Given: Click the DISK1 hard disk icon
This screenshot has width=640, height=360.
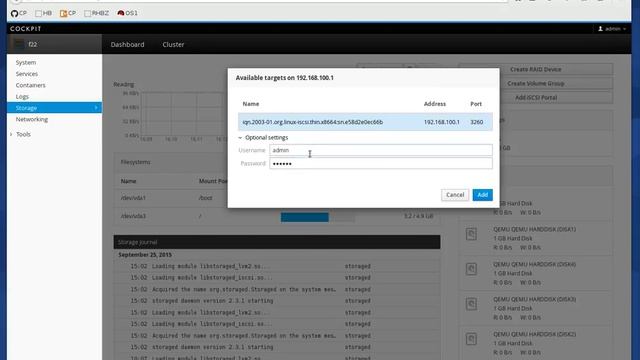Looking at the screenshot, I should [x=471, y=234].
